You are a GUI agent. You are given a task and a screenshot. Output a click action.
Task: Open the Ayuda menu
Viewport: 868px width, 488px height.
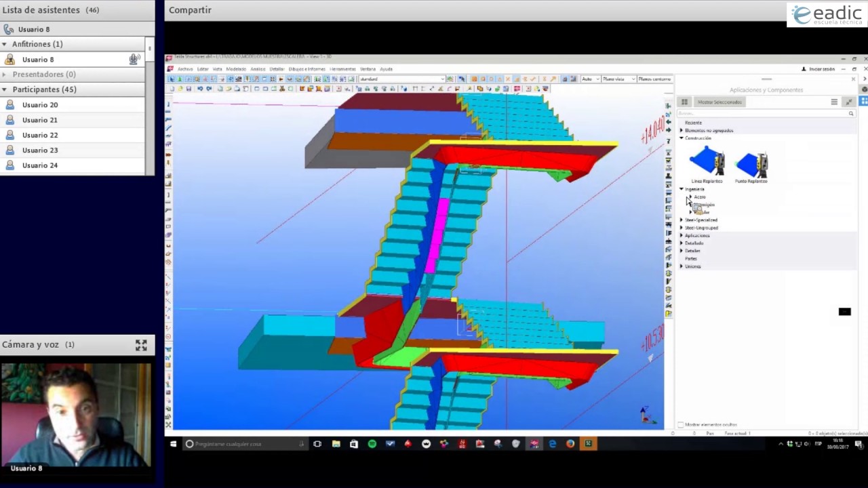386,69
